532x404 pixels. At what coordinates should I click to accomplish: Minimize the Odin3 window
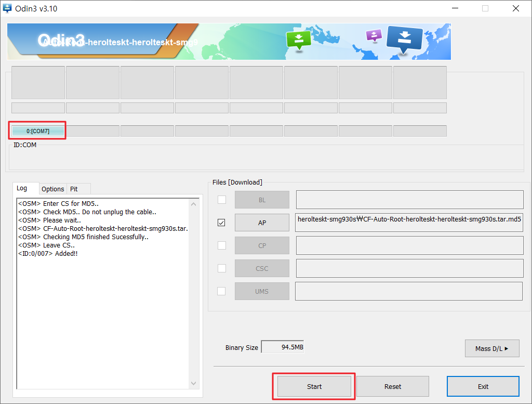coord(455,8)
